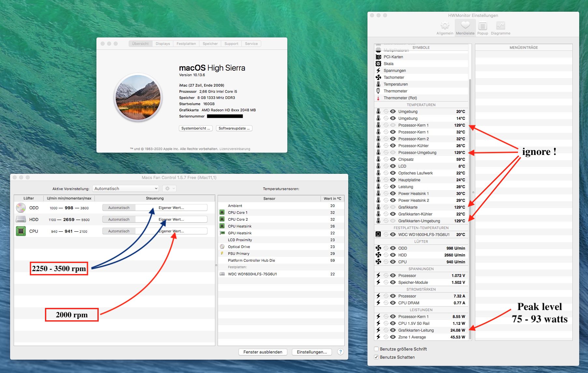Image resolution: width=588 pixels, height=373 pixels.
Task: Click the Sensor column header
Action: pyautogui.click(x=269, y=199)
